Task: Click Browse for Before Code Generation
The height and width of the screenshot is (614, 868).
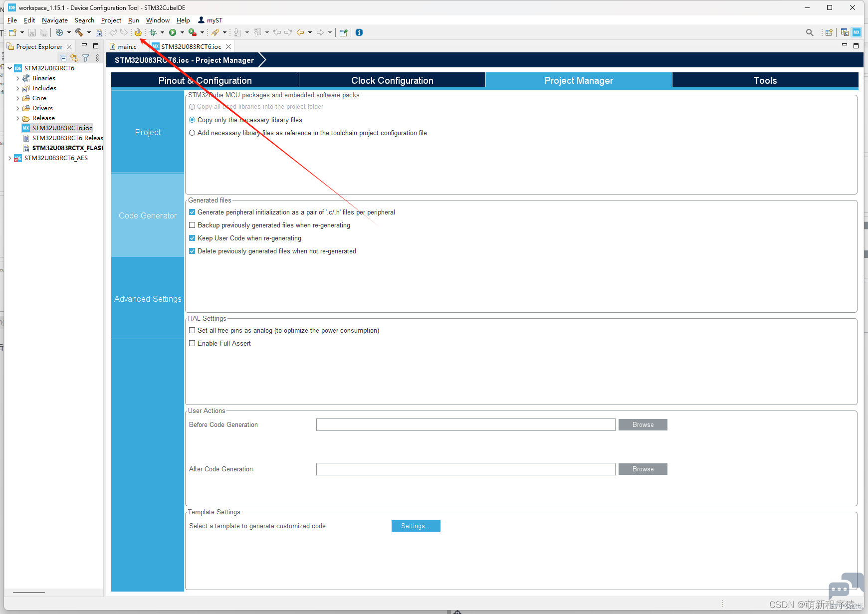Action: tap(643, 424)
